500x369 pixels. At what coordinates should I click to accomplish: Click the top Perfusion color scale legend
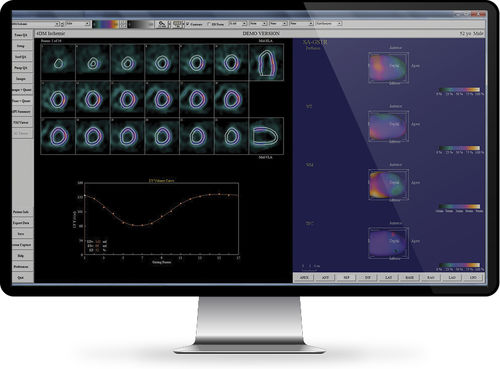coord(460,90)
